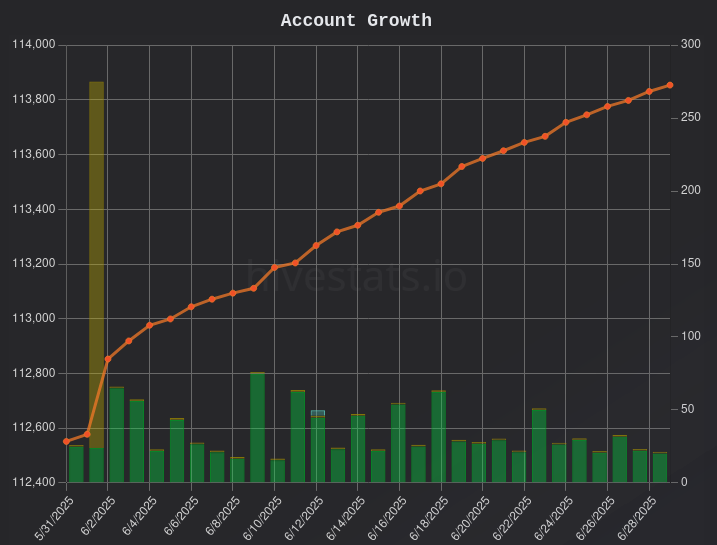Click the green bar at 6/18/2025
Screen dimensions: 717x545
(439, 437)
